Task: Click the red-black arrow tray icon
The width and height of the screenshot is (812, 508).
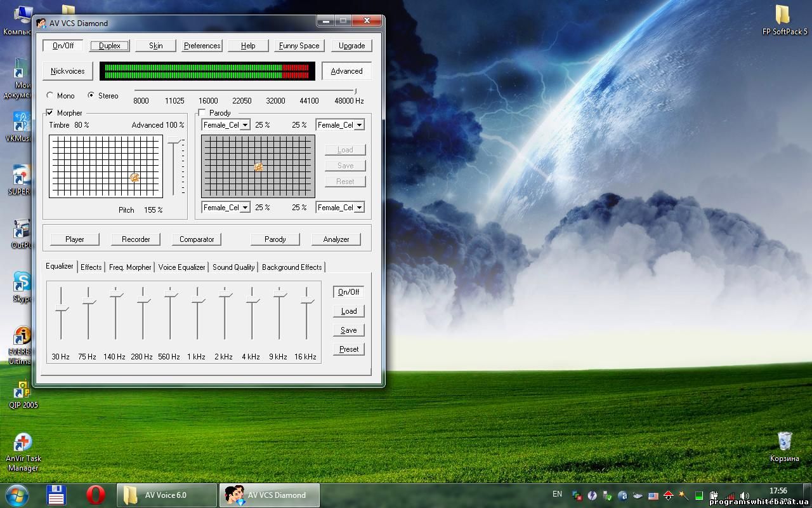Action: (x=668, y=495)
